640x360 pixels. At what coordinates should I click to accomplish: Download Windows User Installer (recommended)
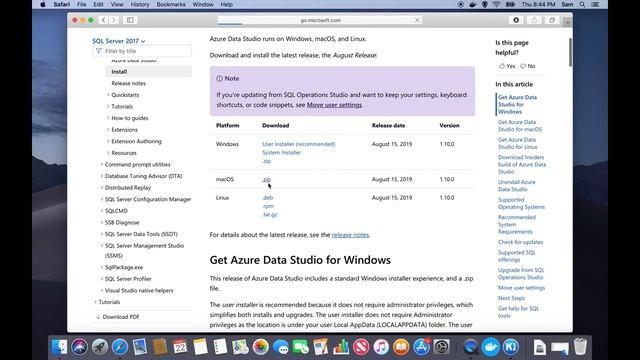pyautogui.click(x=298, y=144)
